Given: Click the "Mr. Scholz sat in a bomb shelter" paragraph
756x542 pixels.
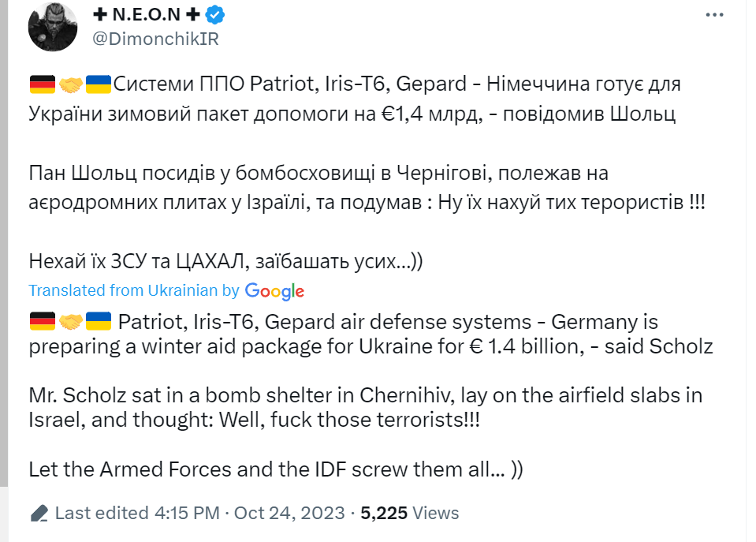Looking at the screenshot, I should 366,407.
